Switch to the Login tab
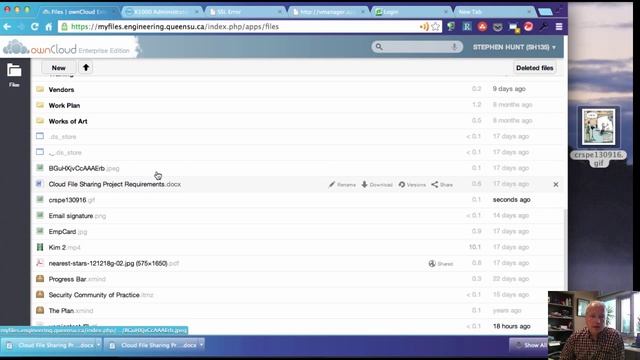This screenshot has height=360, width=640. click(411, 12)
